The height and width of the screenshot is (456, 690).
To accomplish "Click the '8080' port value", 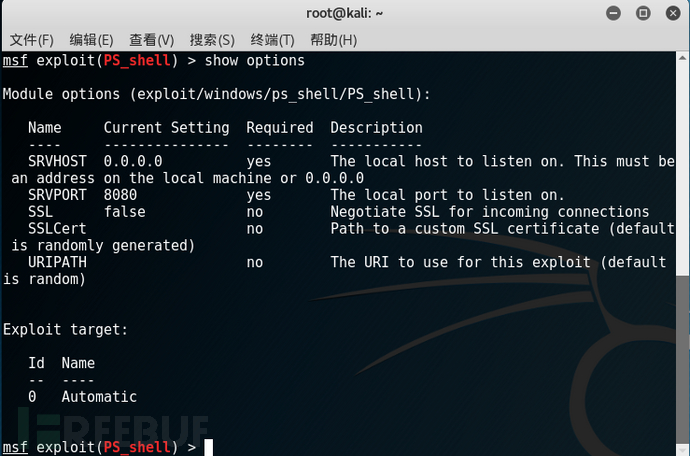I will click(120, 195).
